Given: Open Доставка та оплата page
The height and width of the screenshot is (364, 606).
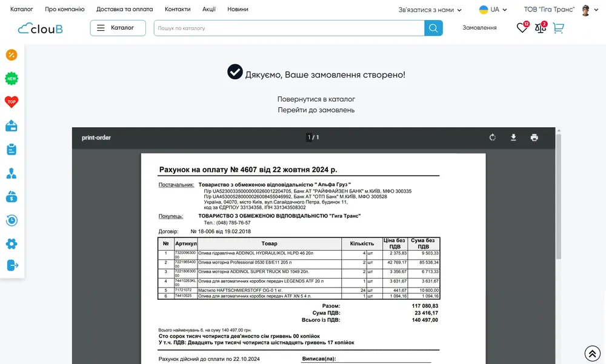Looking at the screenshot, I should click(x=124, y=9).
